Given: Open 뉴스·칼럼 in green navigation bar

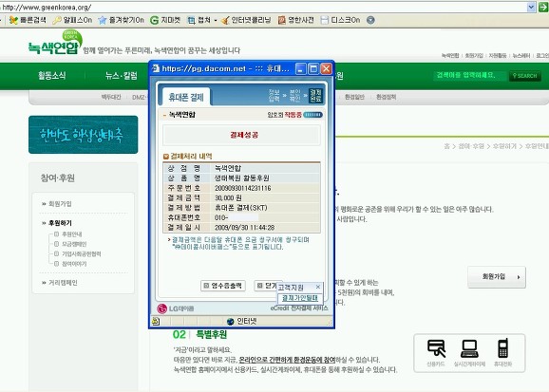Looking at the screenshot, I should point(122,75).
